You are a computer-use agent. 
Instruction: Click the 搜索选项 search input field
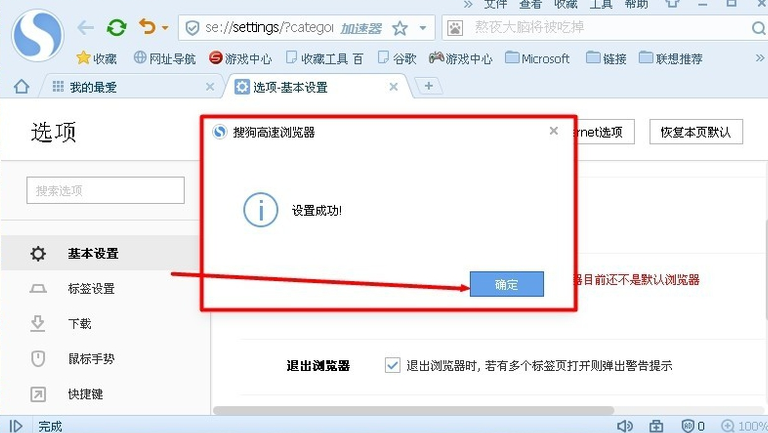tap(105, 190)
